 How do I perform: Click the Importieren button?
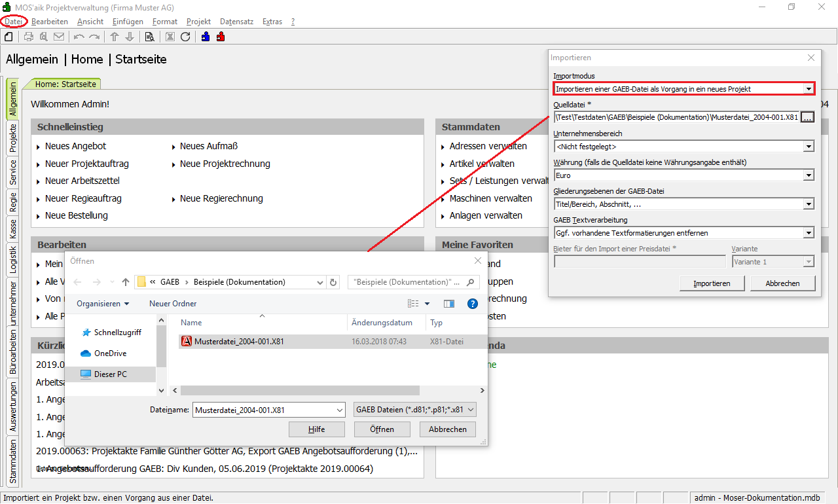712,283
